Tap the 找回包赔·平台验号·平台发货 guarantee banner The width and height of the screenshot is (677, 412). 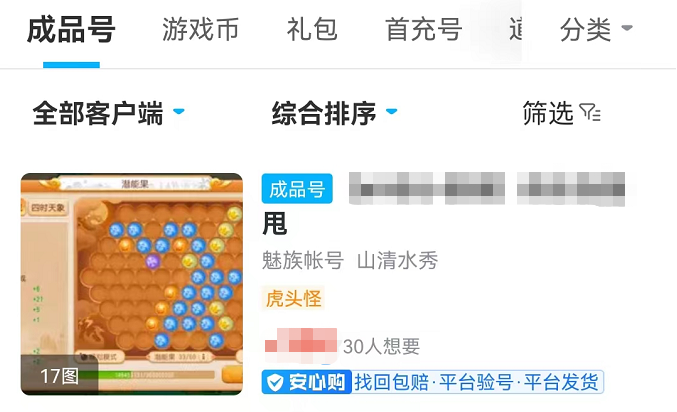pos(477,382)
